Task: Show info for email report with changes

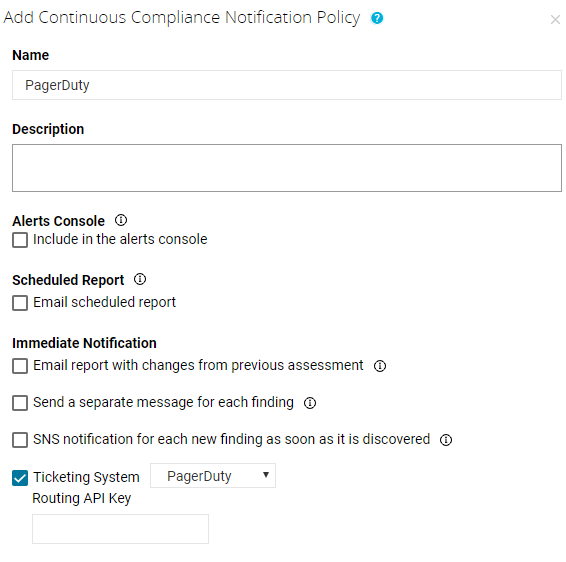Action: (x=380, y=366)
